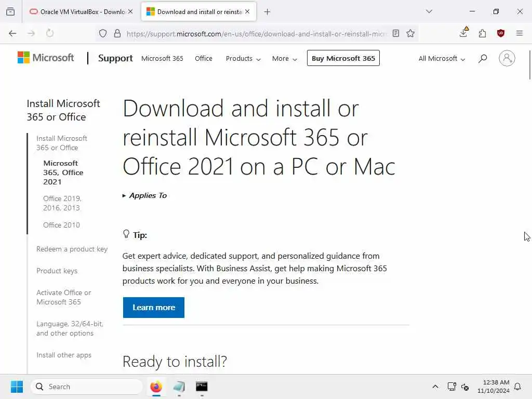Viewport: 532px width, 399px height.
Task: Expand the Products dropdown menu
Action: pos(243,58)
